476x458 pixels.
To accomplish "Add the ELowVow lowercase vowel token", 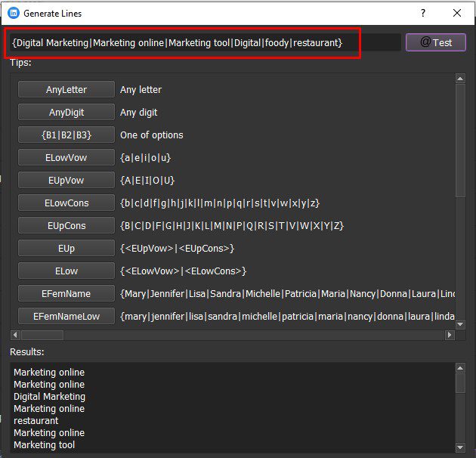I will tap(66, 158).
